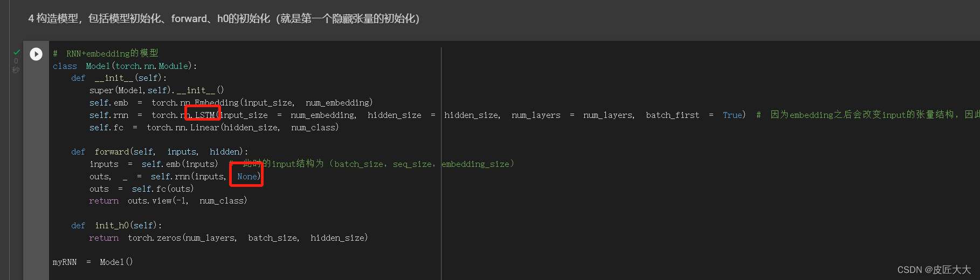980x280 pixels.
Task: Click the LSTM keyword highlighted in red
Action: (x=204, y=115)
